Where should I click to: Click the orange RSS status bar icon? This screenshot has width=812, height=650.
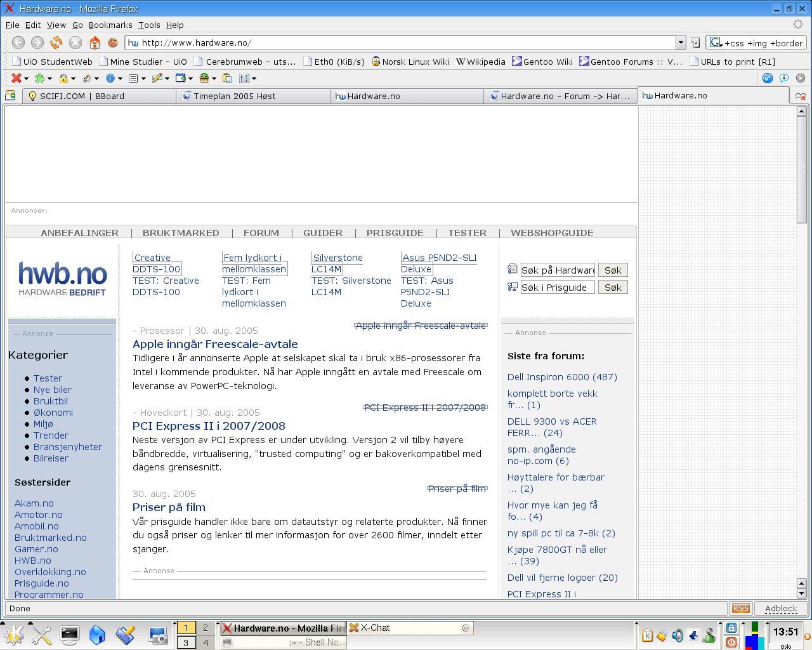point(740,608)
